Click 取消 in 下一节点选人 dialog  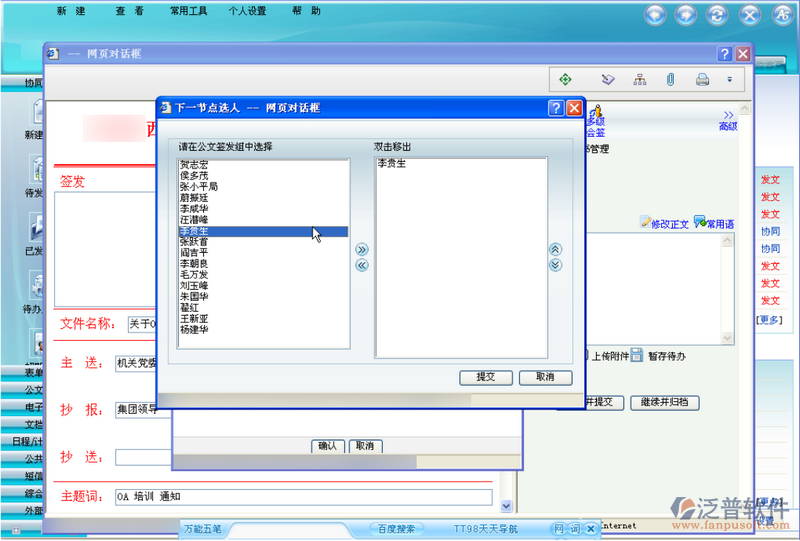tap(545, 377)
